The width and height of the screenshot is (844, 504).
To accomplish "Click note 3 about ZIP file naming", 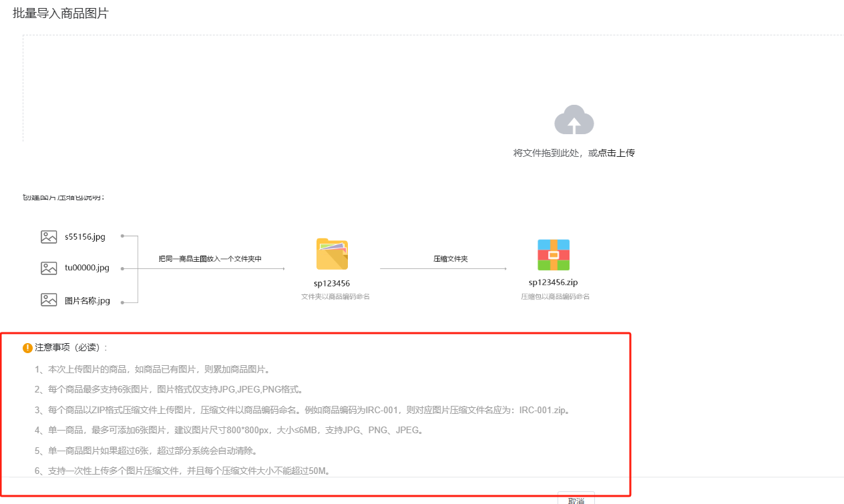I will [302, 410].
